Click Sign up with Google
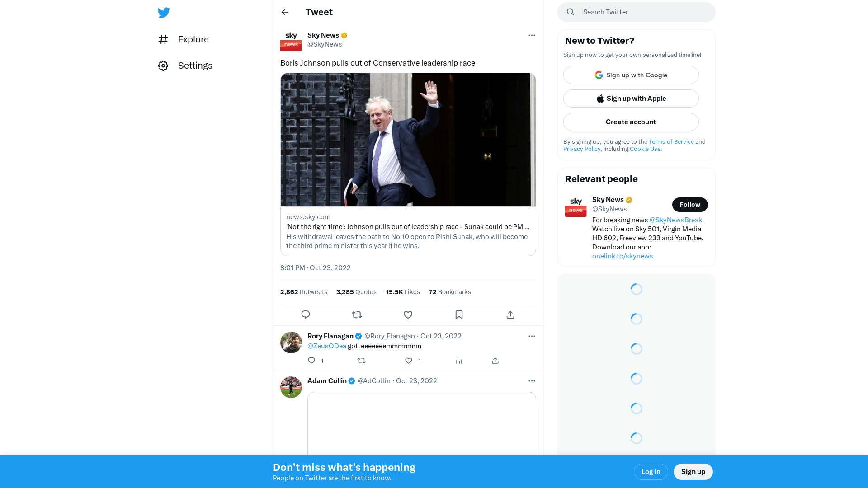The height and width of the screenshot is (488, 868). (631, 75)
